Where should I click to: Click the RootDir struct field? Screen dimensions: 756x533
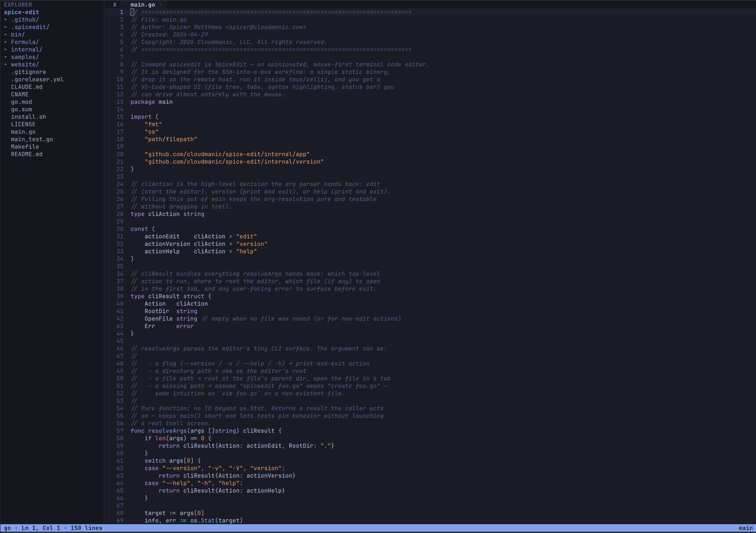click(x=156, y=311)
